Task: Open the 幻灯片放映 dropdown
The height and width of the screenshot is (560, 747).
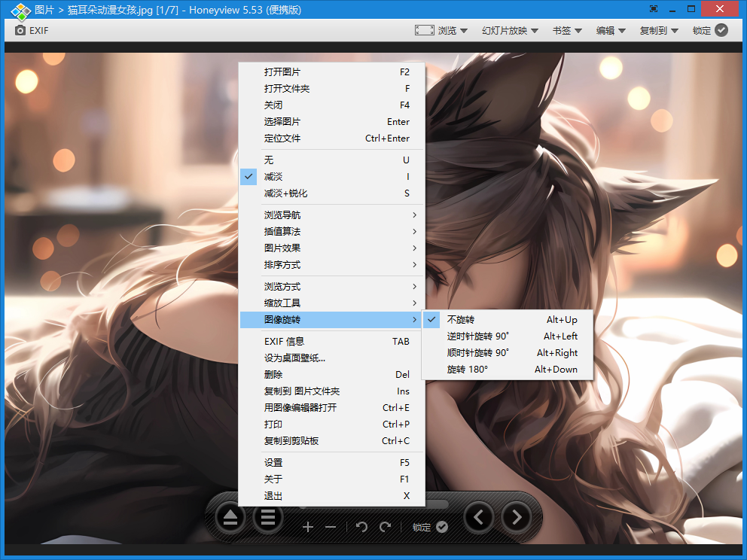Action: [510, 30]
